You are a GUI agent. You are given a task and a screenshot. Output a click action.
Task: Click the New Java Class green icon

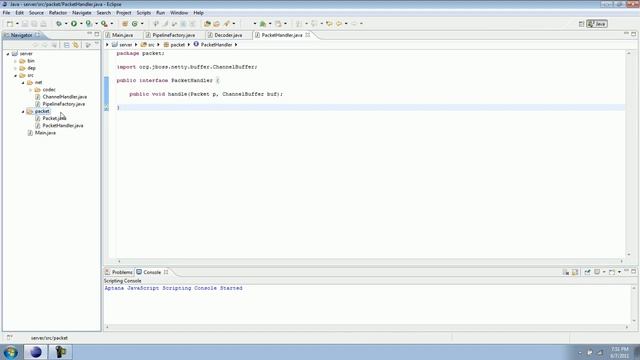(x=135, y=24)
